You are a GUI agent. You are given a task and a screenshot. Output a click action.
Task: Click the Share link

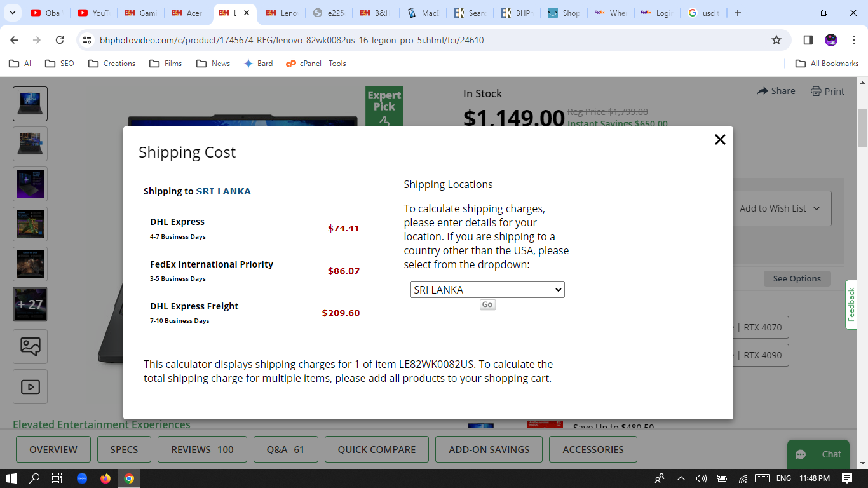click(776, 91)
